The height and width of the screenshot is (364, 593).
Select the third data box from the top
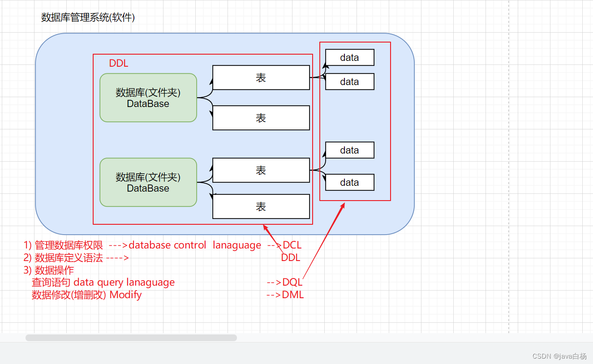point(350,150)
